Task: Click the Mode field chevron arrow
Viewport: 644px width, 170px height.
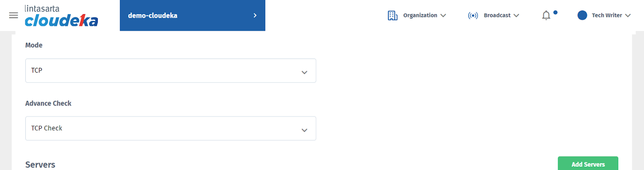Action: click(304, 72)
